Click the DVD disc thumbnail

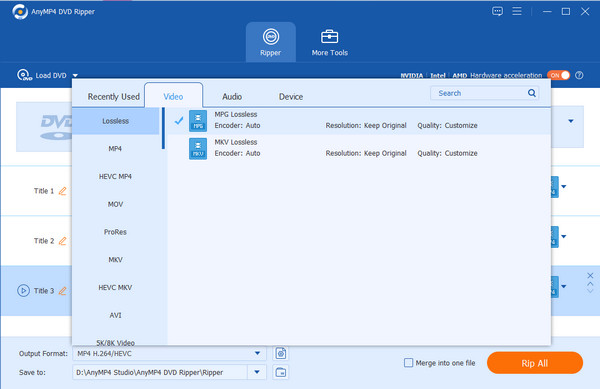point(44,127)
